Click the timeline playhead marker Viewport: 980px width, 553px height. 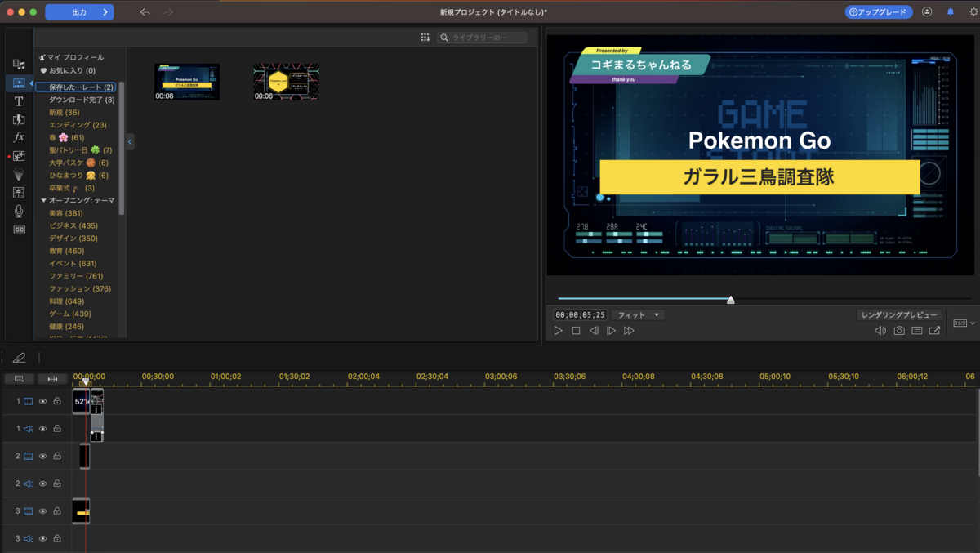coord(86,381)
